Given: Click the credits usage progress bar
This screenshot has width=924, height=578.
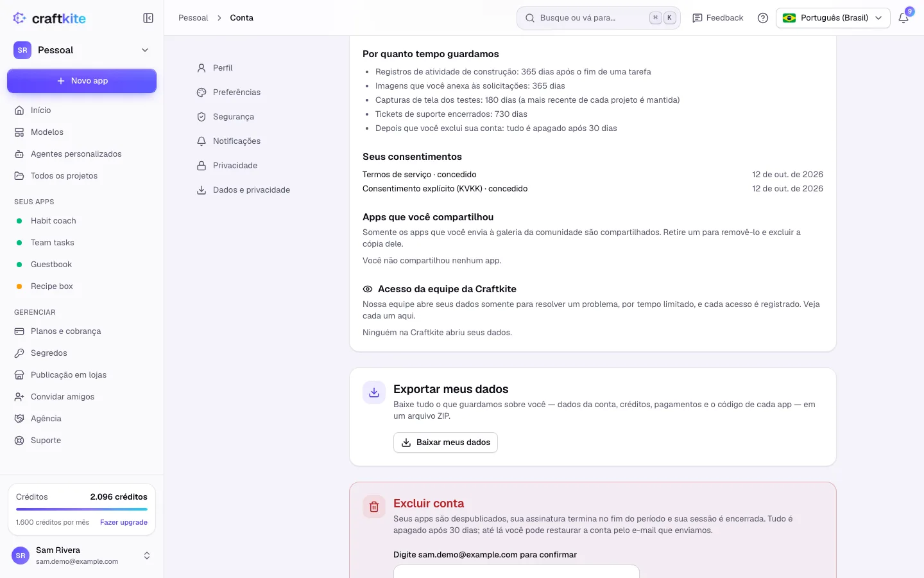Looking at the screenshot, I should pyautogui.click(x=81, y=509).
